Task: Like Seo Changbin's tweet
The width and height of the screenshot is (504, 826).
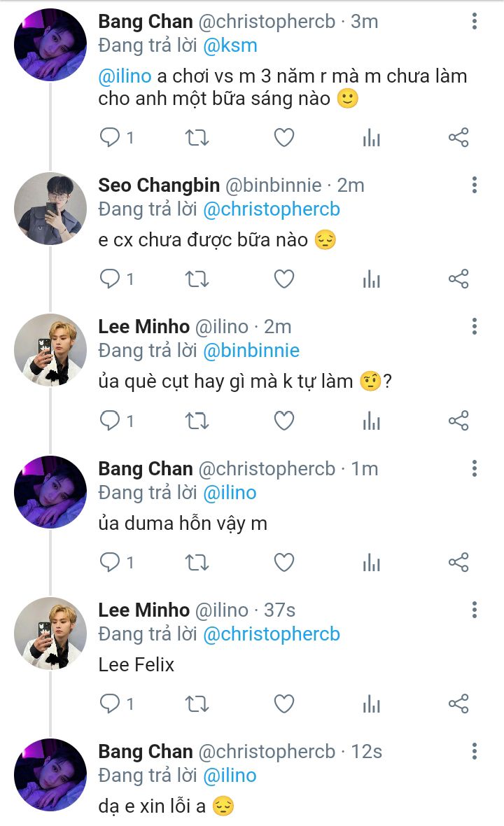Action: pyautogui.click(x=284, y=279)
